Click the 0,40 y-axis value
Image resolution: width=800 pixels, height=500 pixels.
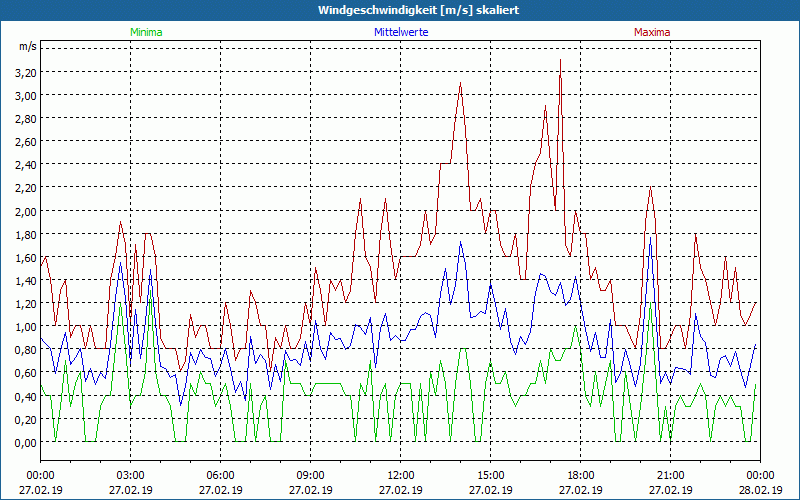[26, 396]
